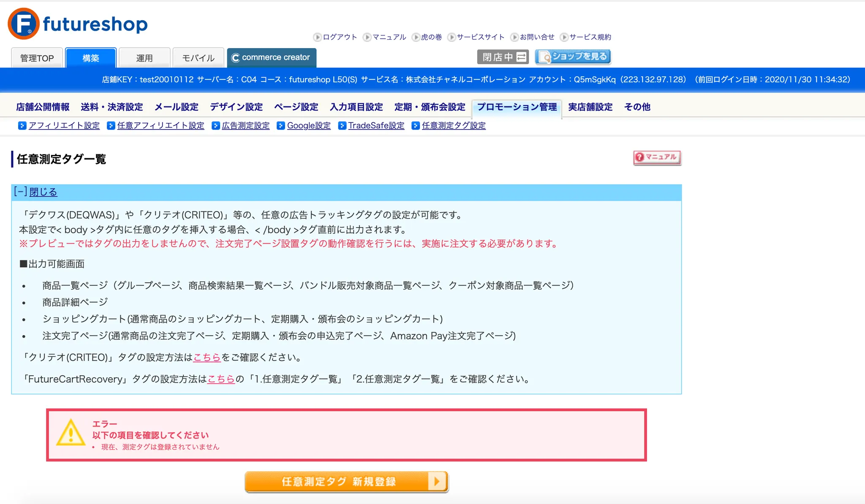
Task: Toggle the 閉店中 shop status switch
Action: 503,57
